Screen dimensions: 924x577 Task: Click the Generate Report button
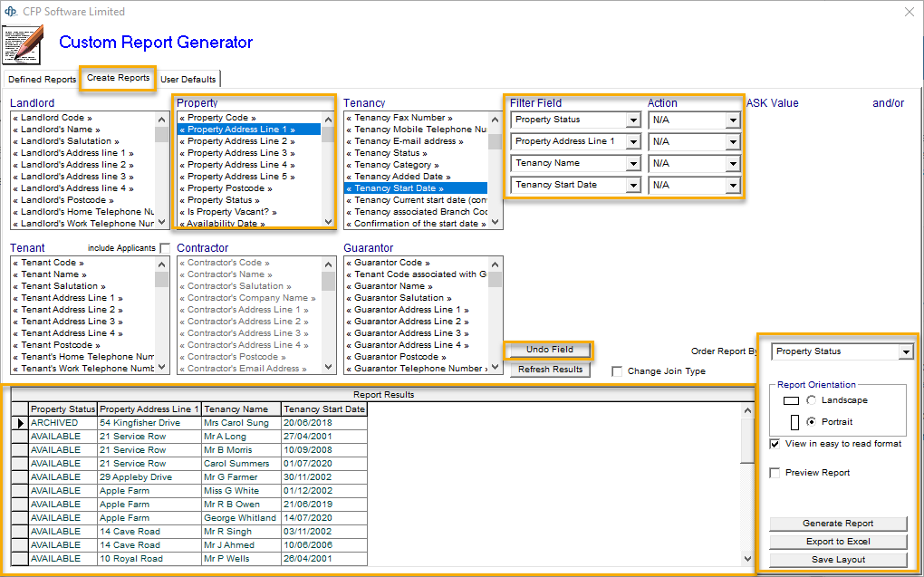(x=838, y=524)
